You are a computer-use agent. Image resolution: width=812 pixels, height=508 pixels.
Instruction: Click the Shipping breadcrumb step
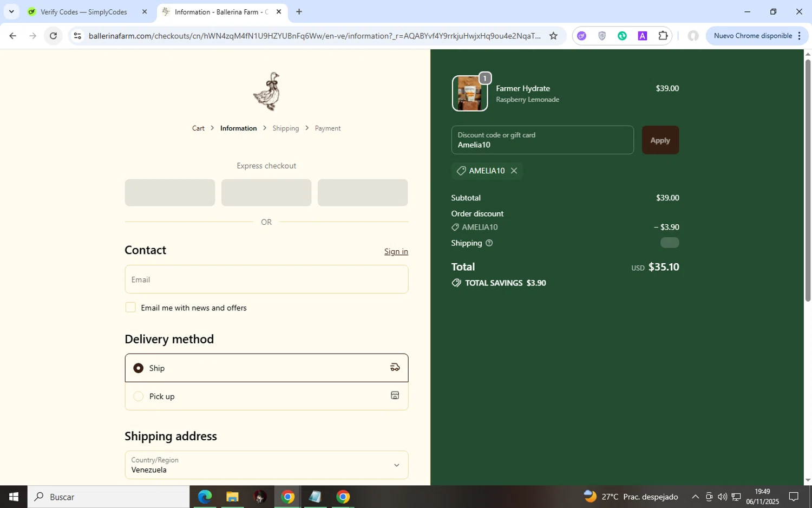pos(286,128)
